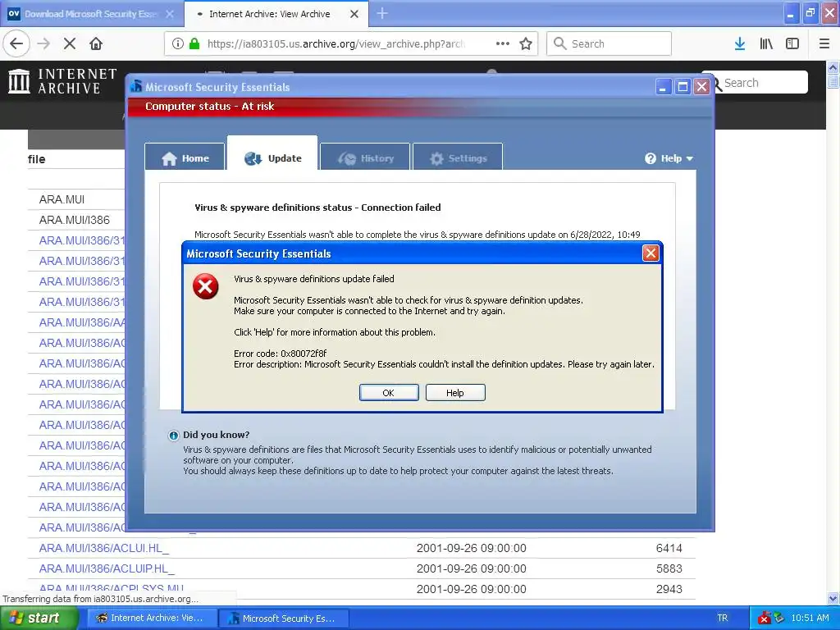
Task: Click the Firefox search input field
Action: click(609, 43)
